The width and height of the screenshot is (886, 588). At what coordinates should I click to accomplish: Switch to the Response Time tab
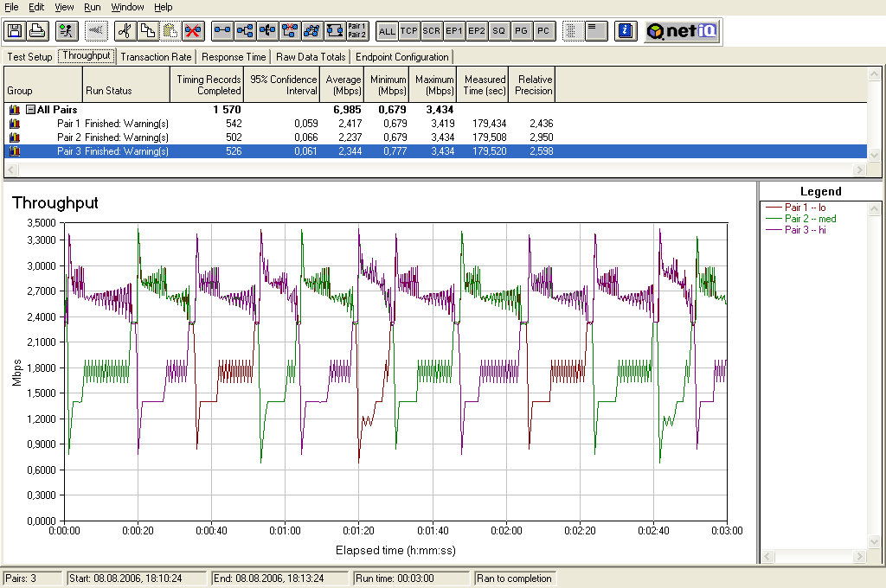tap(234, 57)
